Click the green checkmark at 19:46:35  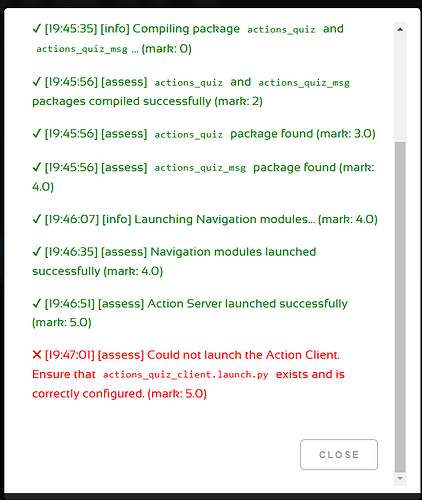point(37,252)
